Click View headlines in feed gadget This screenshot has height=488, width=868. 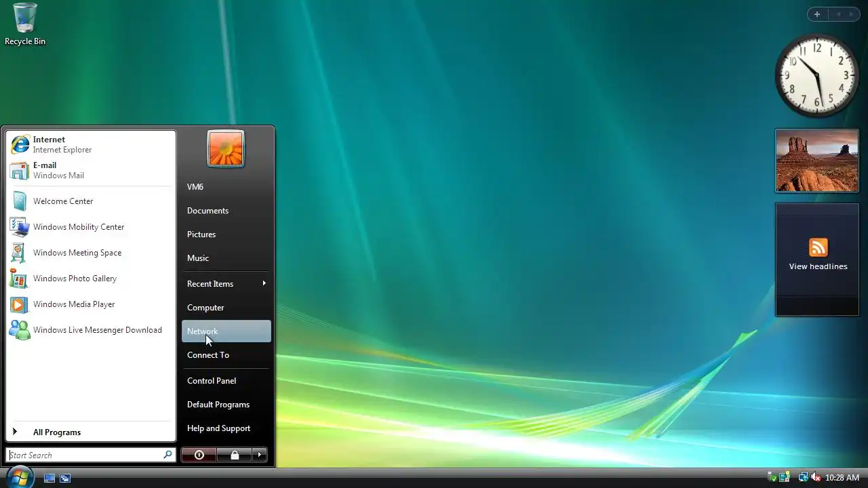click(818, 266)
